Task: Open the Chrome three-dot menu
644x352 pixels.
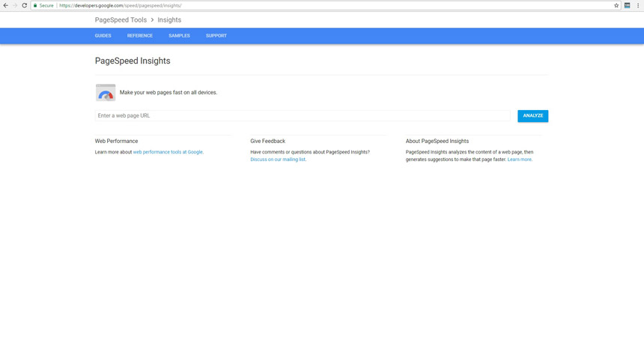Action: point(638,5)
